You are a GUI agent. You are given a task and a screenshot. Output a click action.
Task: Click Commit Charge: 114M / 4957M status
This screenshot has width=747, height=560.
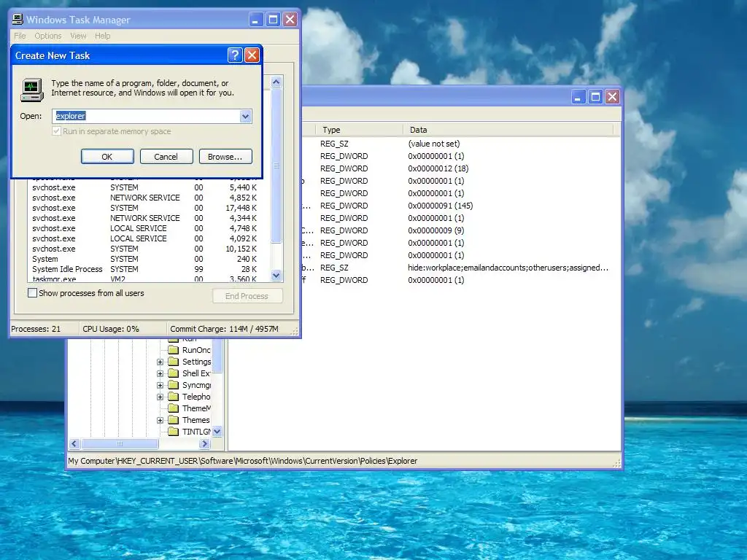coord(225,329)
